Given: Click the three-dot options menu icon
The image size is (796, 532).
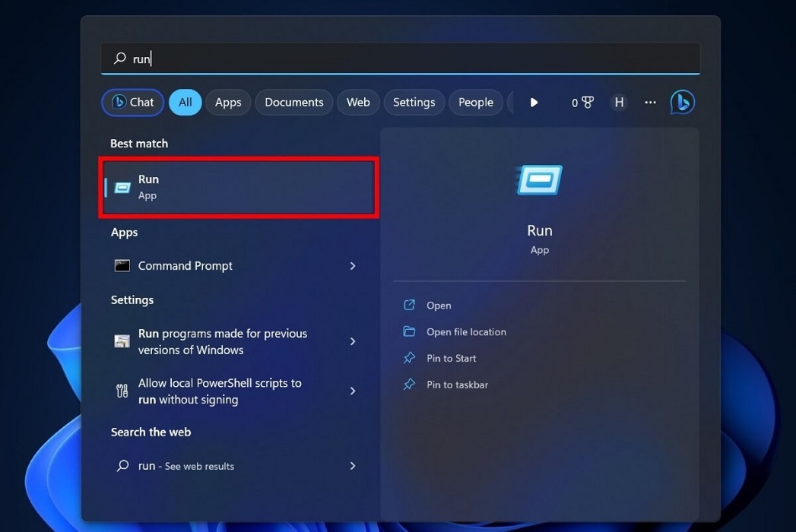Looking at the screenshot, I should [650, 102].
